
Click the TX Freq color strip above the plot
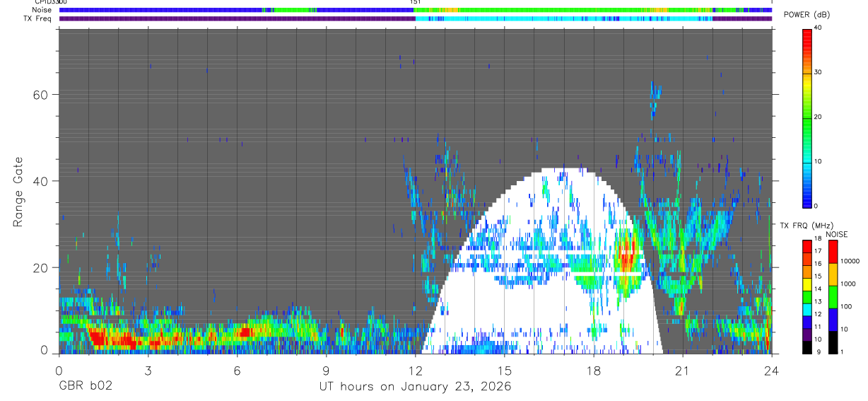click(x=416, y=18)
